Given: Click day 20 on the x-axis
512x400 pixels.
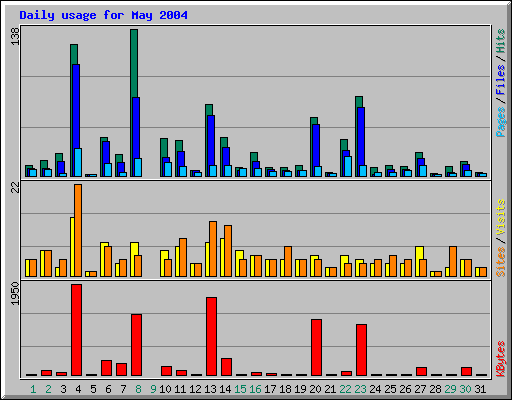Looking at the screenshot, I should pyautogui.click(x=315, y=389).
